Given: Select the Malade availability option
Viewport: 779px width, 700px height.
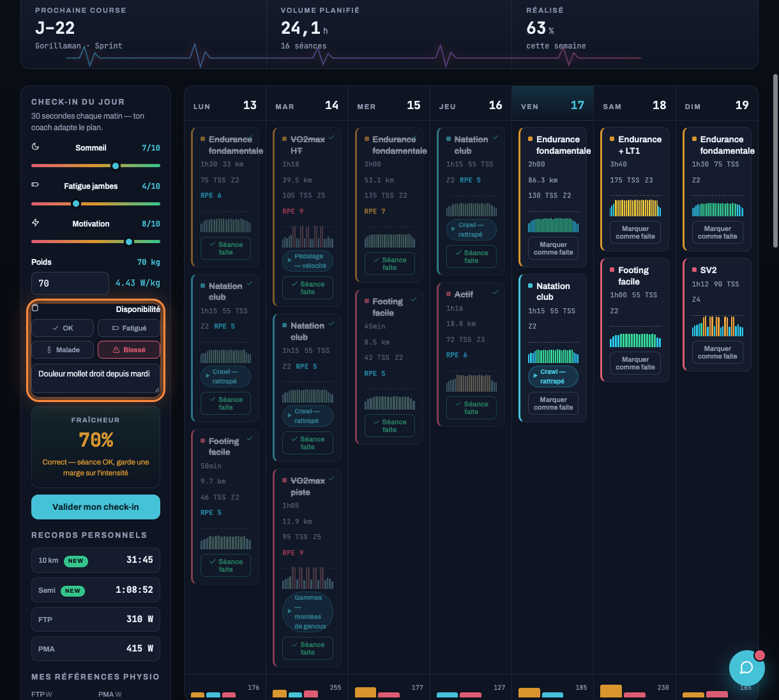Looking at the screenshot, I should pyautogui.click(x=63, y=350).
